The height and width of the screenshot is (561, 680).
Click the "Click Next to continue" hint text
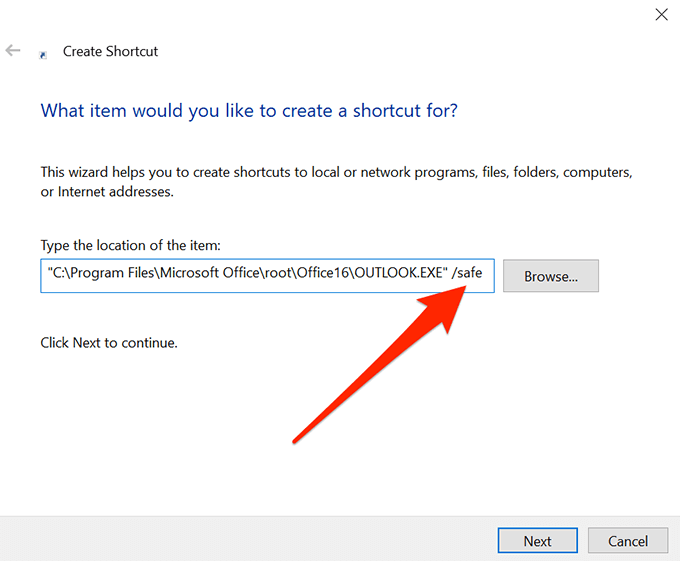coord(109,342)
